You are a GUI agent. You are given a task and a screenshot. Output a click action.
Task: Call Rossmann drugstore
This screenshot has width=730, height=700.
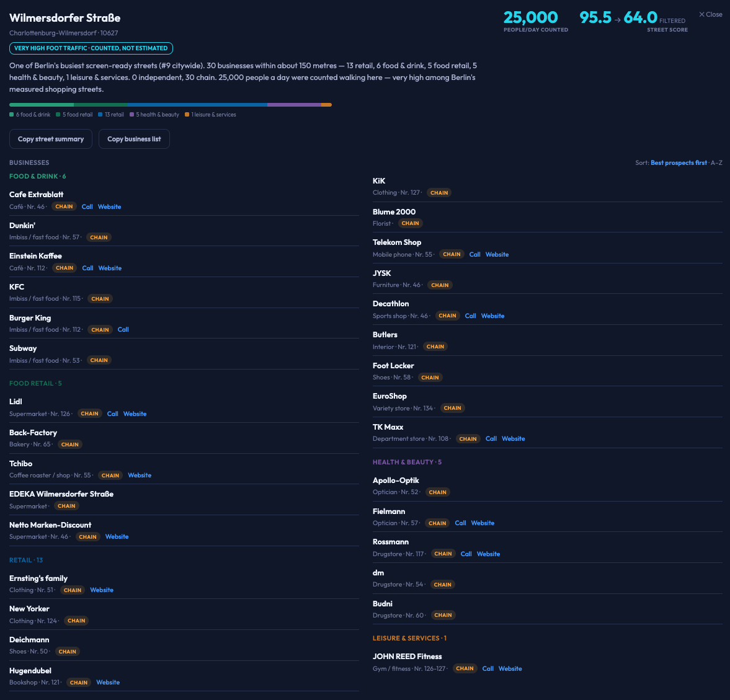[466, 554]
